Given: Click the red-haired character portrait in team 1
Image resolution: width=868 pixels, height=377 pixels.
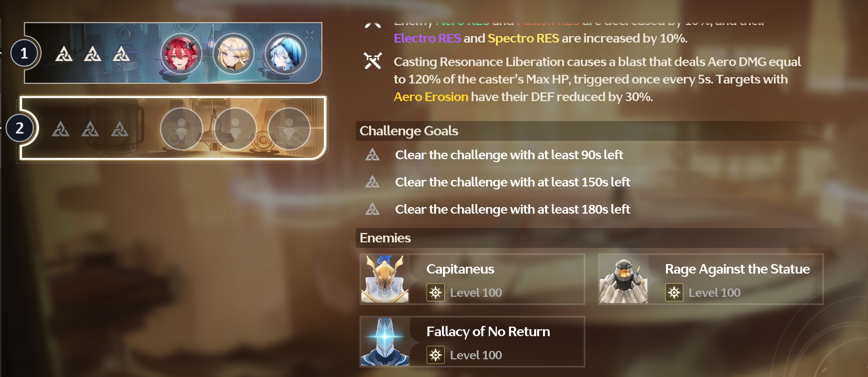Looking at the screenshot, I should click(x=181, y=54).
